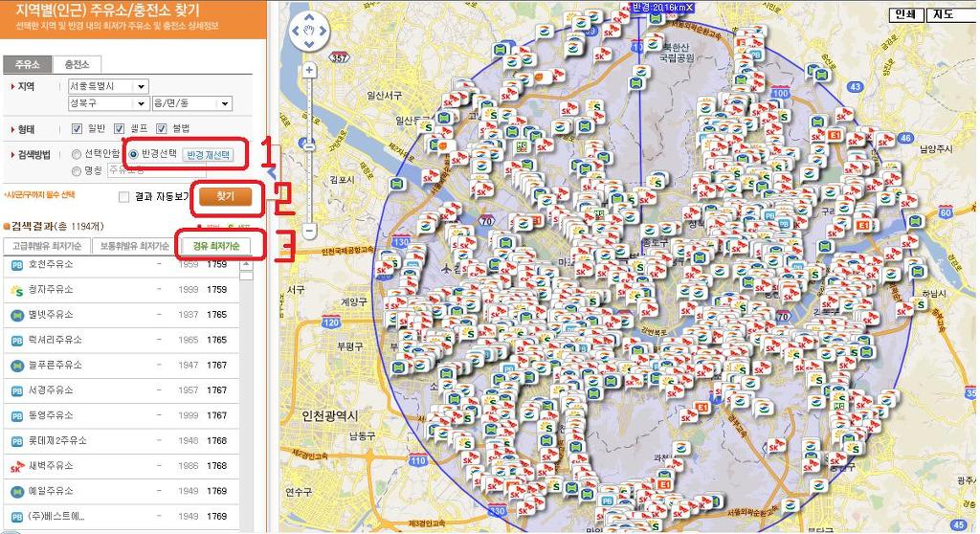Open the 청자주유소 station name
This screenshot has height=534, width=980.
click(51, 290)
